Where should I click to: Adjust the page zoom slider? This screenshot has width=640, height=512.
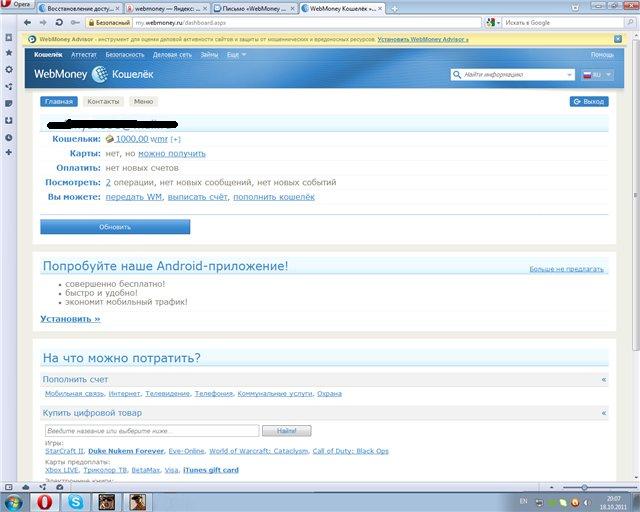[x=584, y=487]
